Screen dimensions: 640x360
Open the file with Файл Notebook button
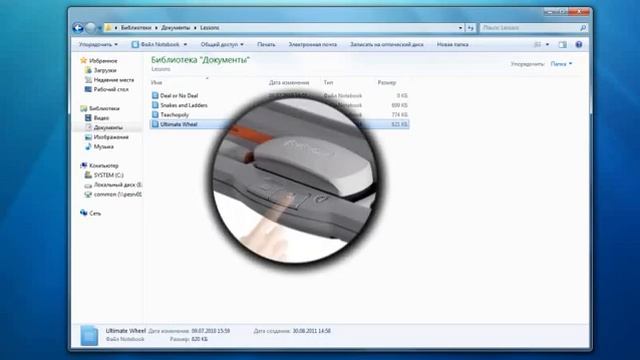156,44
